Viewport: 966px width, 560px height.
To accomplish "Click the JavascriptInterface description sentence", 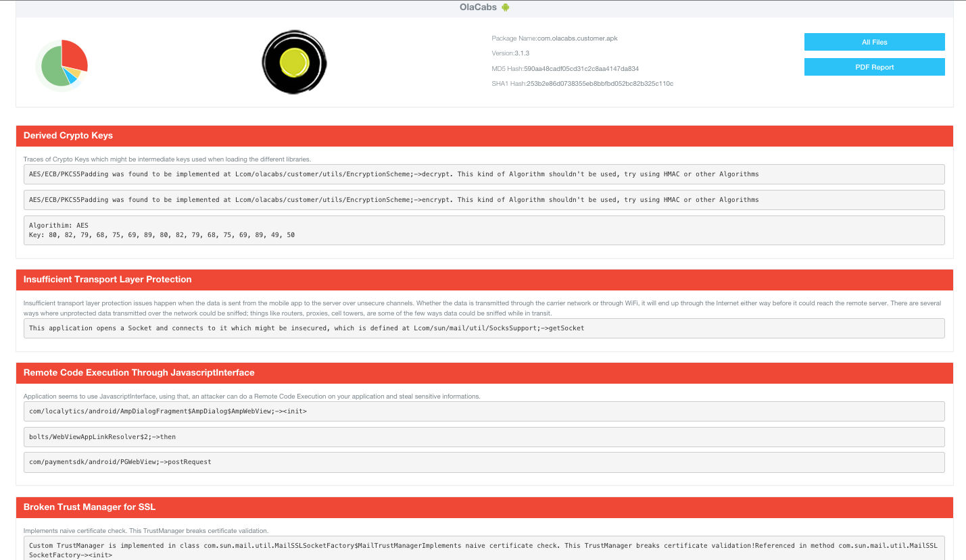I will pyautogui.click(x=251, y=397).
